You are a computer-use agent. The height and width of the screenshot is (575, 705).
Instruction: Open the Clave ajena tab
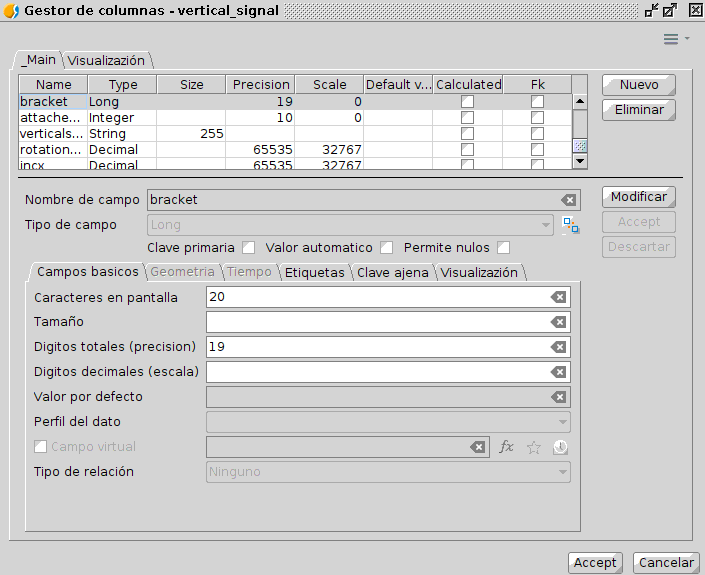coord(393,273)
